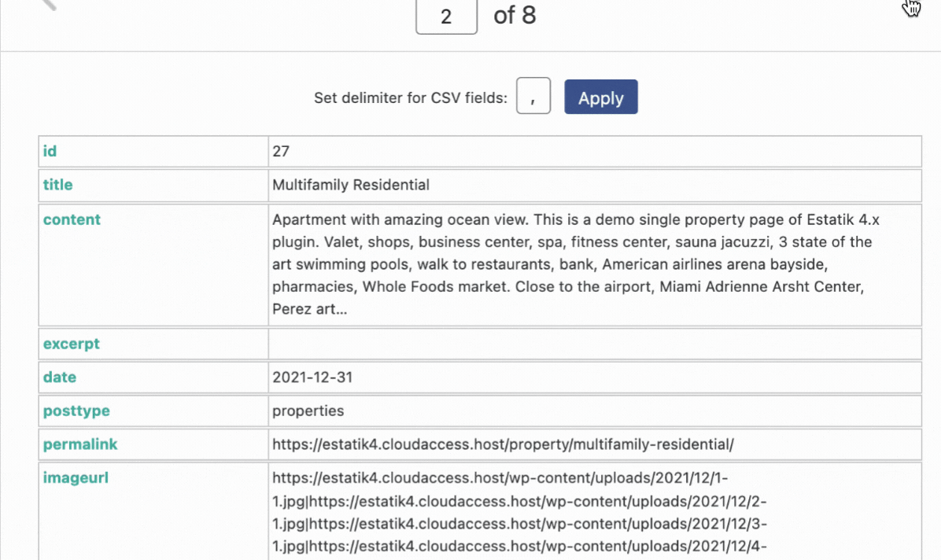
Task: Click the 'of 8' total pages text
Action: 515,16
